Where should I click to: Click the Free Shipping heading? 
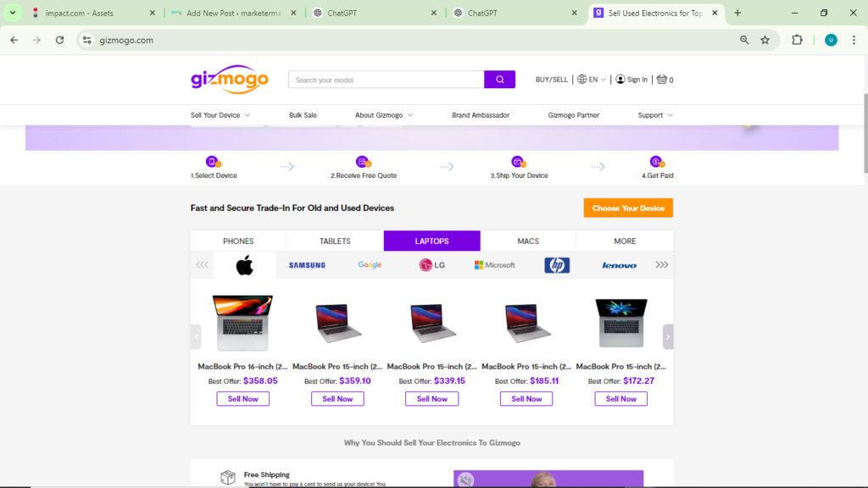(267, 474)
